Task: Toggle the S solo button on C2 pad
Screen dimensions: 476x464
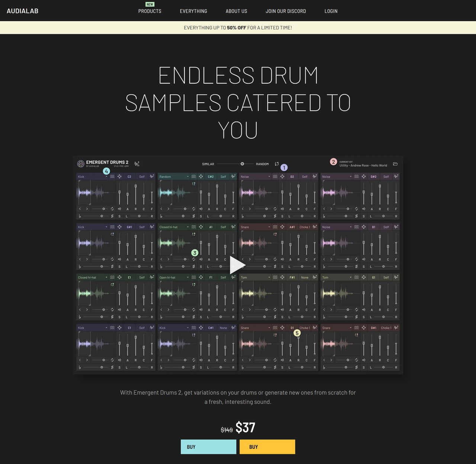Action: tap(119, 216)
